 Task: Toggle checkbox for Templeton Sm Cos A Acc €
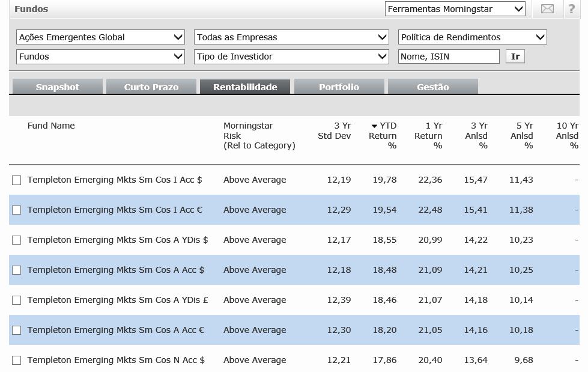(x=16, y=331)
